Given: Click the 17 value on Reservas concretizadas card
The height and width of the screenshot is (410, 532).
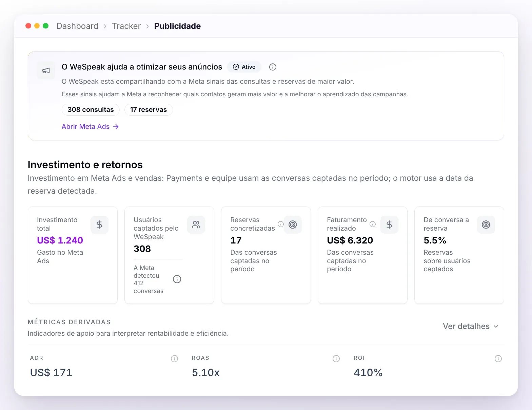Looking at the screenshot, I should pyautogui.click(x=236, y=240).
